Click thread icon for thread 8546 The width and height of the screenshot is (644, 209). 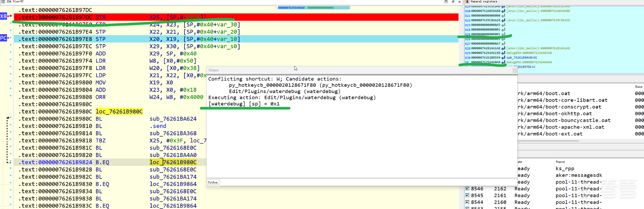[x=467, y=189]
